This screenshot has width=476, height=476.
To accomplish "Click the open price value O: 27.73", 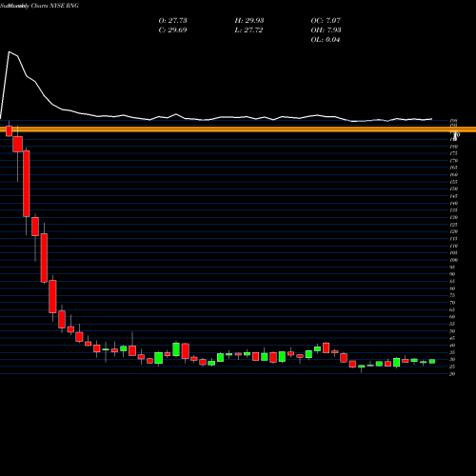I will 172,20.
